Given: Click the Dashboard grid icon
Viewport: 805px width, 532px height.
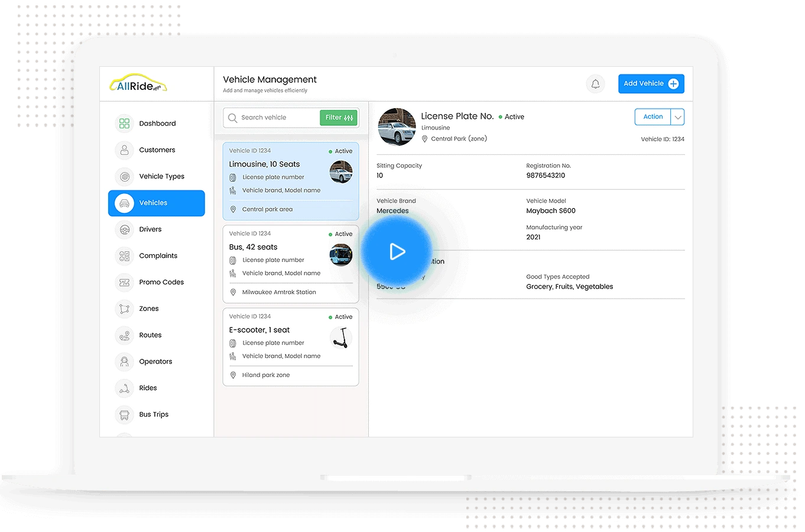Looking at the screenshot, I should [x=124, y=124].
